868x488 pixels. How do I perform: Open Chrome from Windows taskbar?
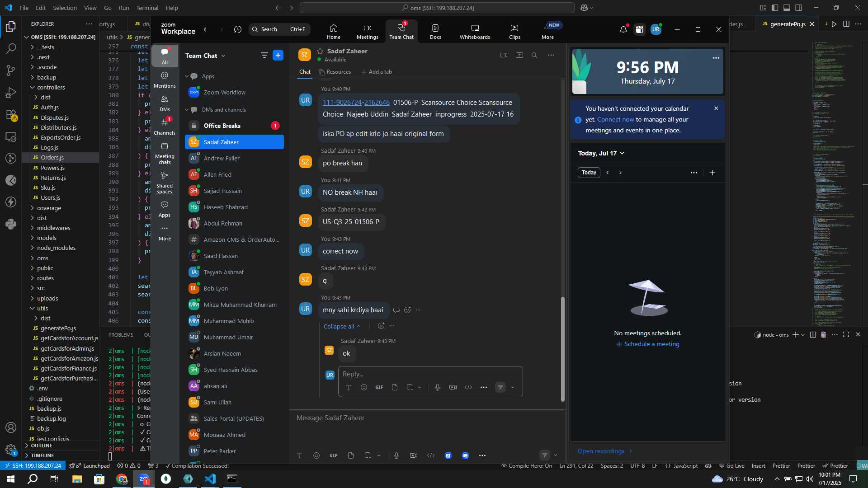[x=122, y=479]
